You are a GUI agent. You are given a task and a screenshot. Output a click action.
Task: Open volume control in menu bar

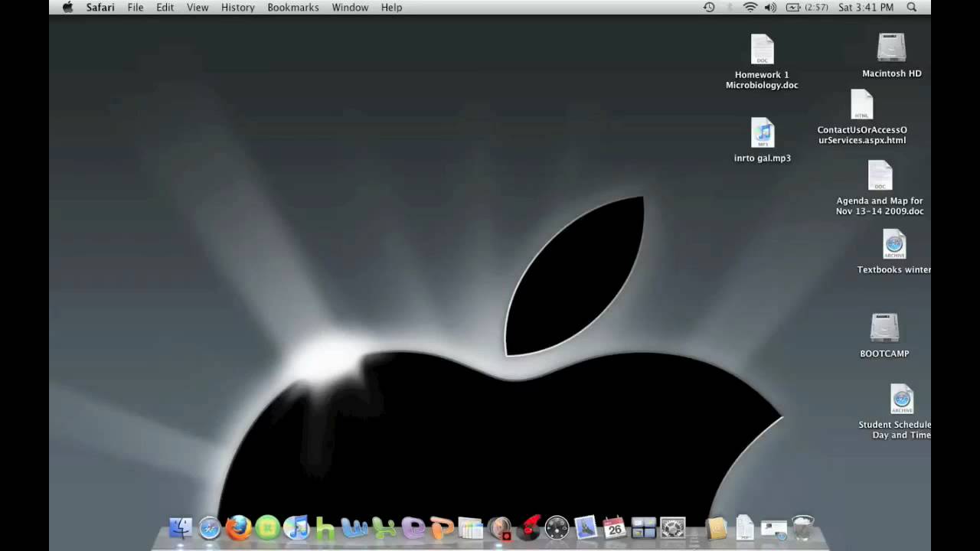770,7
